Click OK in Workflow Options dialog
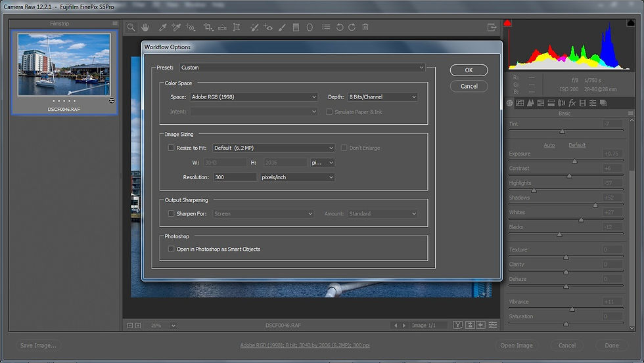The image size is (644, 363). pos(469,70)
